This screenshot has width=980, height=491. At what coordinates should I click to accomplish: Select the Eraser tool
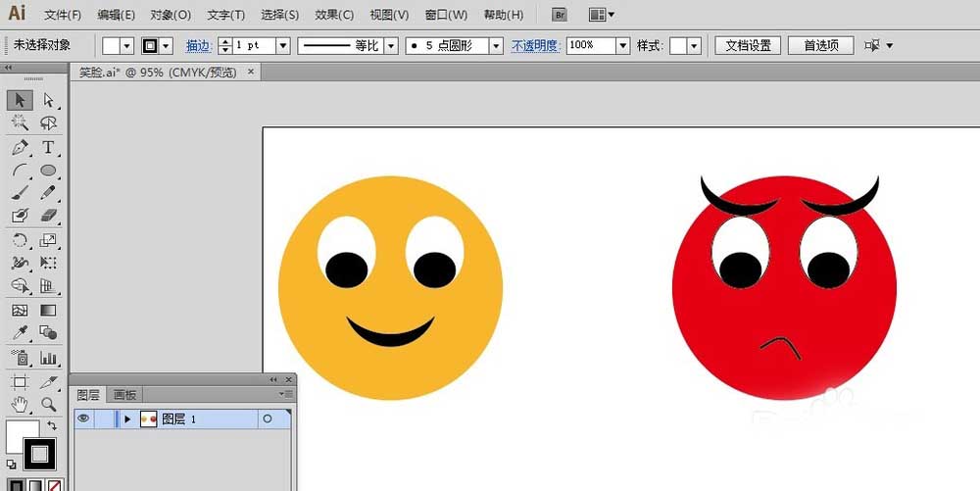(x=48, y=217)
